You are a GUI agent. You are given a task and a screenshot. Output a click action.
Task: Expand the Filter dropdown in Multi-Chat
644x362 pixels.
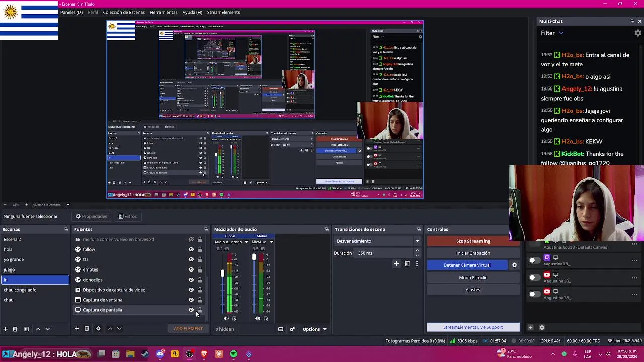(552, 33)
